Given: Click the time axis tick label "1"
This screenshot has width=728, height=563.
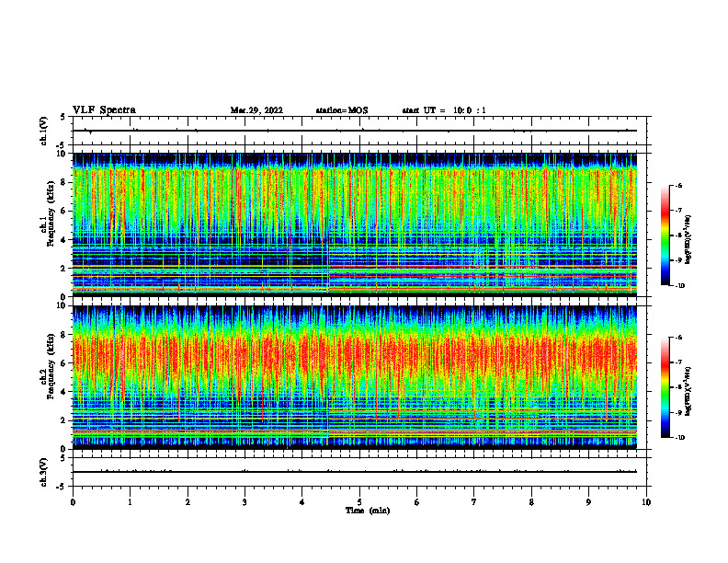Looking at the screenshot, I should [131, 502].
